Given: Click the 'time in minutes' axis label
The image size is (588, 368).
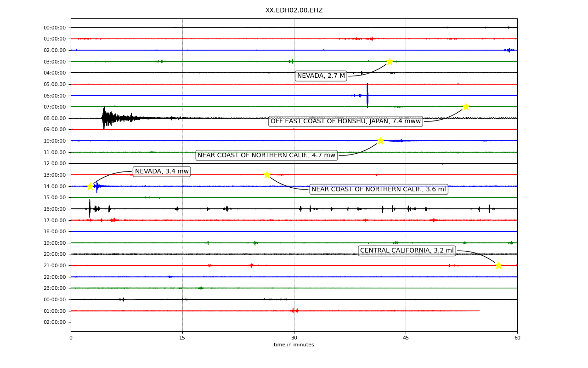Looking at the screenshot, I should coord(294,345).
